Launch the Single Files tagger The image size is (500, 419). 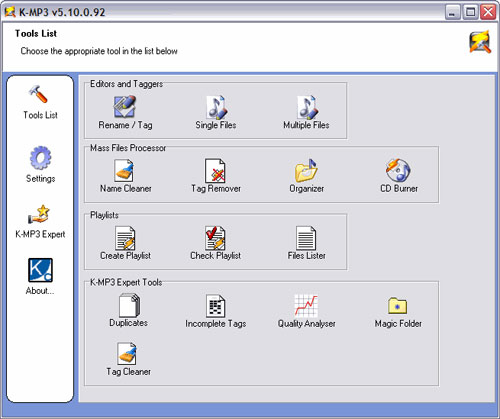216,113
